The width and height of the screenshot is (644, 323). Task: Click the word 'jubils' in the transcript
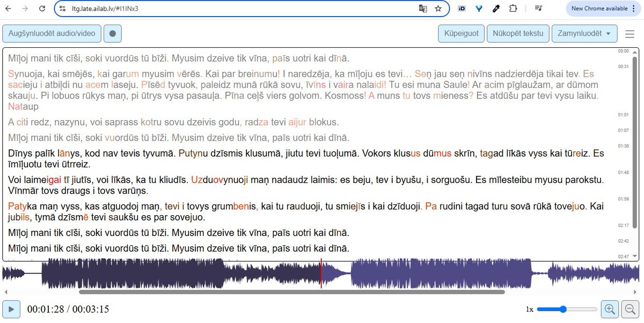pos(19,217)
